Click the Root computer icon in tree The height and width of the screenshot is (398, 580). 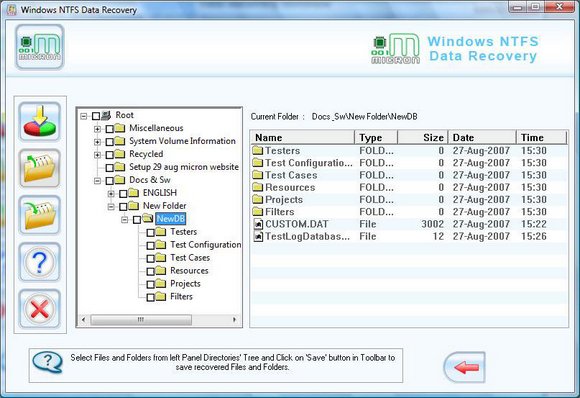[x=106, y=115]
